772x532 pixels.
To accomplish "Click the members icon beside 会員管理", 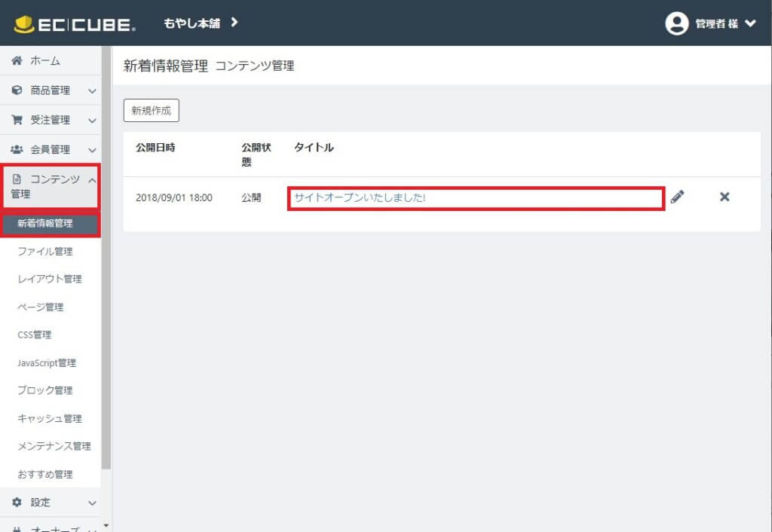I will click(x=17, y=149).
